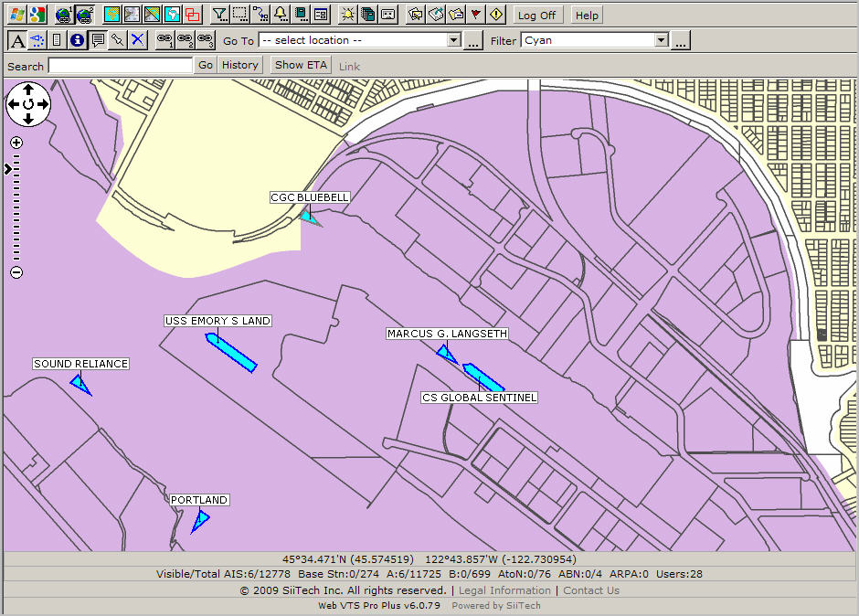Click the red flag icon
859x616 pixels.
tap(476, 15)
